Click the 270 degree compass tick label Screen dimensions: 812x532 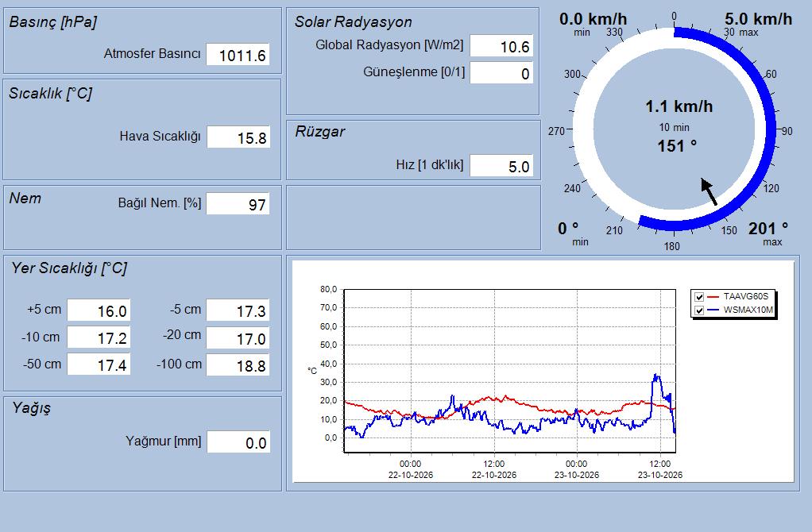point(556,132)
